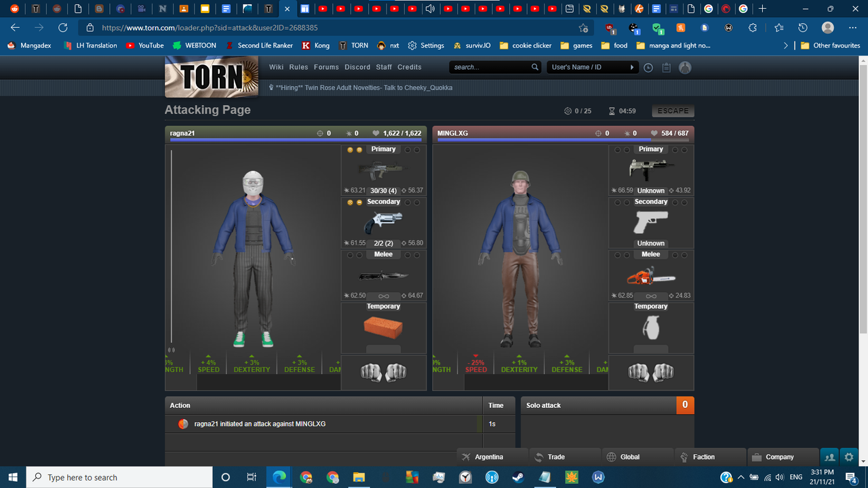The height and width of the screenshot is (488, 868).
Task: Click the ESCAPE button
Action: point(673,110)
